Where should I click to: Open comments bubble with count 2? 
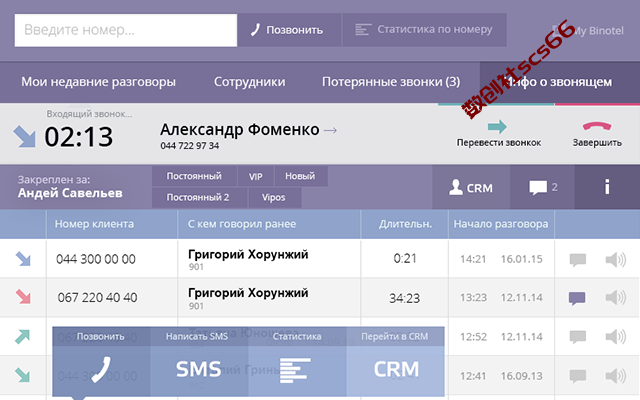click(x=542, y=187)
